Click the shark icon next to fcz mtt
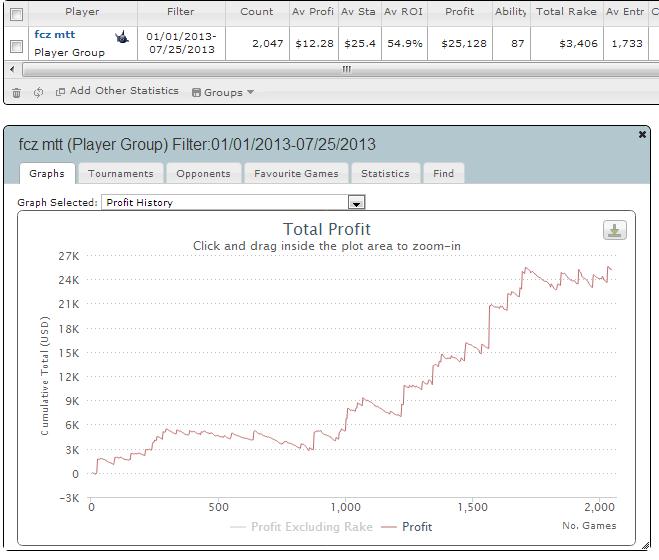Viewport: 659px width, 560px height. (122, 37)
